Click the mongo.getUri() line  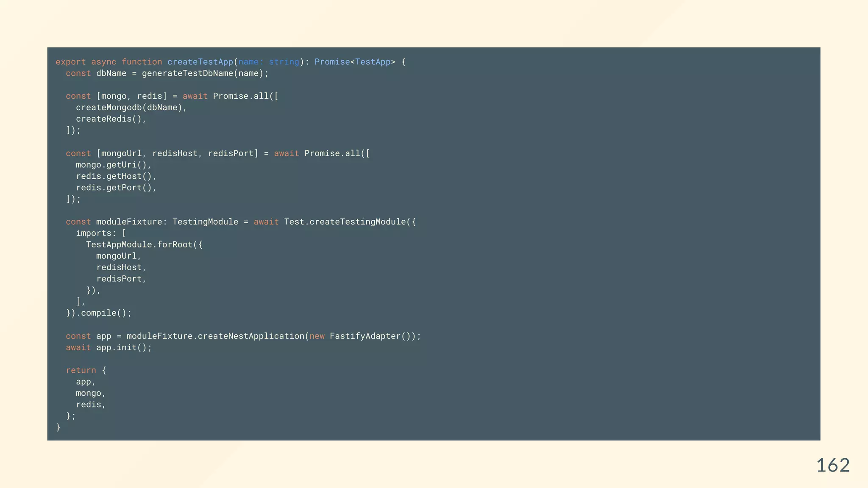tap(114, 165)
